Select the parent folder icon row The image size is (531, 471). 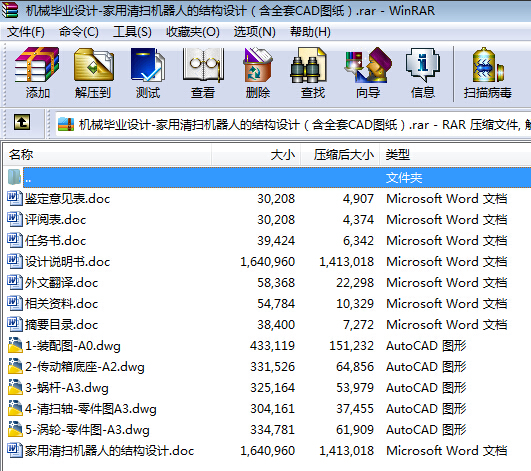[14, 177]
